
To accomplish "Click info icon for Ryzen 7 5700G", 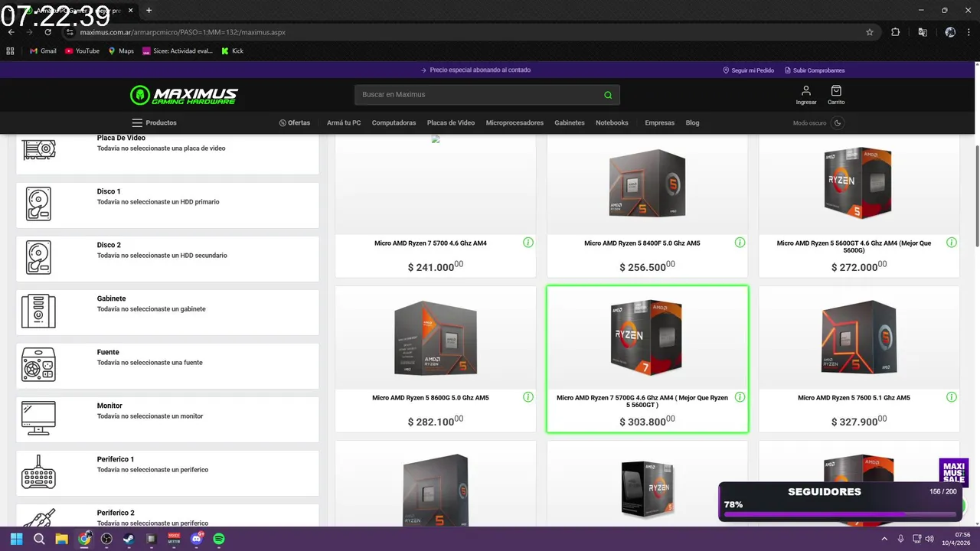I will coord(740,397).
